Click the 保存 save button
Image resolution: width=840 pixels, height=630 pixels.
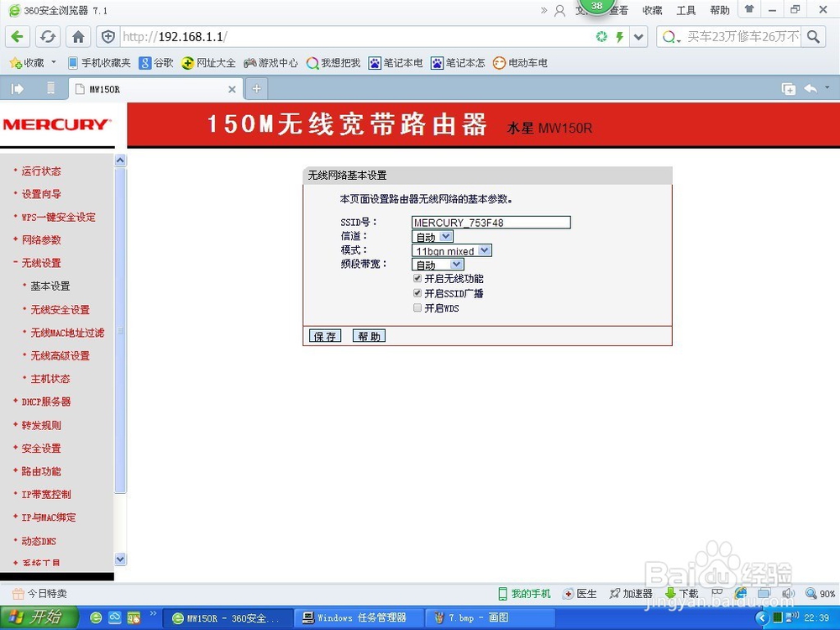(x=324, y=336)
